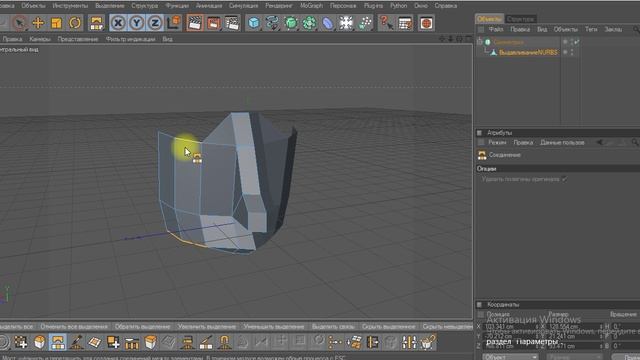Open the 'Объект' dropdown in Coordinates
This screenshot has height=360, width=640.
coord(510,357)
